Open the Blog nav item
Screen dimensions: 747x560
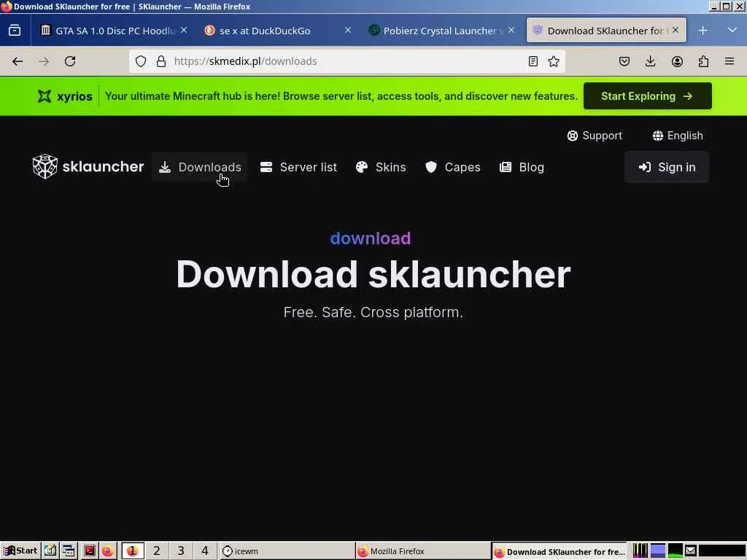[x=522, y=167]
